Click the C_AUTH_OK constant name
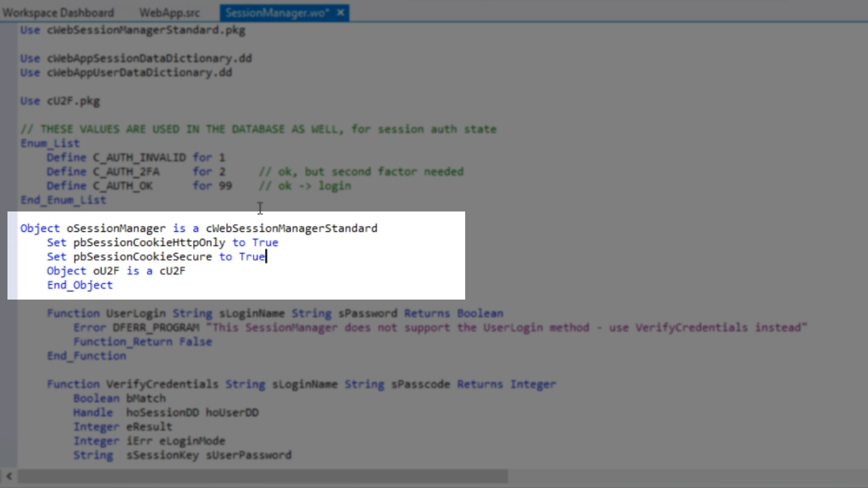 [x=123, y=186]
